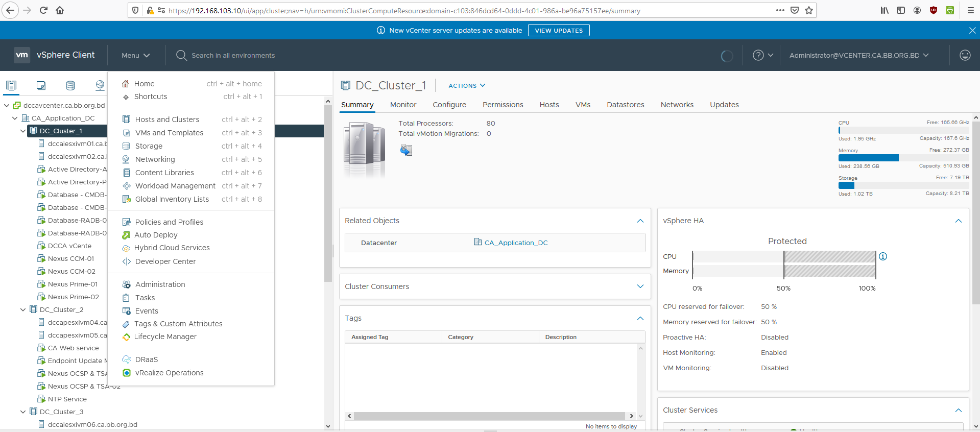Collapse the DC_Cluster_2 tree node

[23, 309]
